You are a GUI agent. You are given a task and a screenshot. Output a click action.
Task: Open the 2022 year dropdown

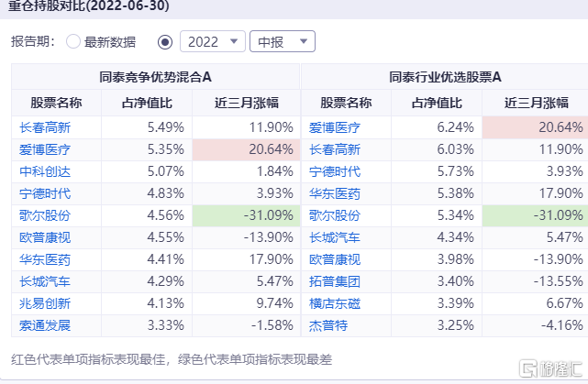coord(212,41)
